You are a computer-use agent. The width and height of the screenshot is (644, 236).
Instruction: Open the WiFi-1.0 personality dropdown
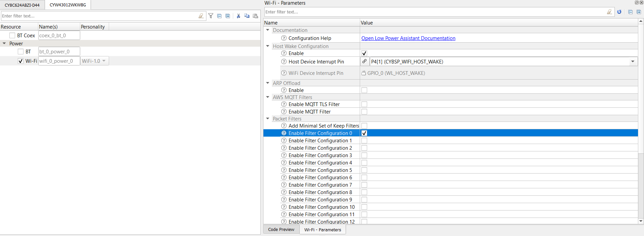pos(95,61)
